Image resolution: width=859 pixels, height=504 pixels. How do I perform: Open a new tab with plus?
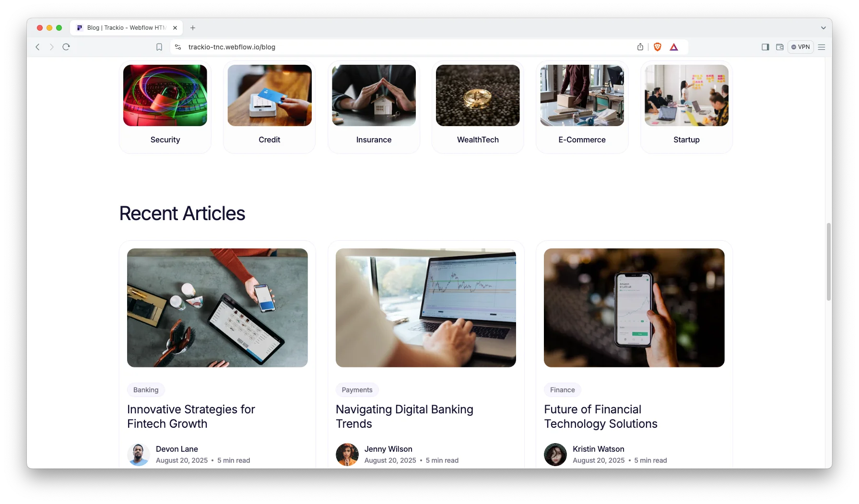(x=193, y=28)
